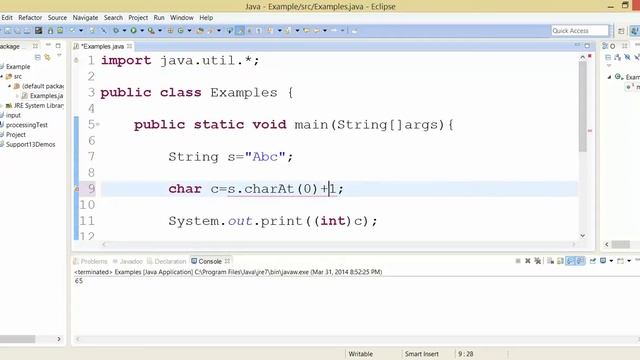This screenshot has height=360, width=640.
Task: Open the Package Explorer view menu triangle
Action: (59, 55)
